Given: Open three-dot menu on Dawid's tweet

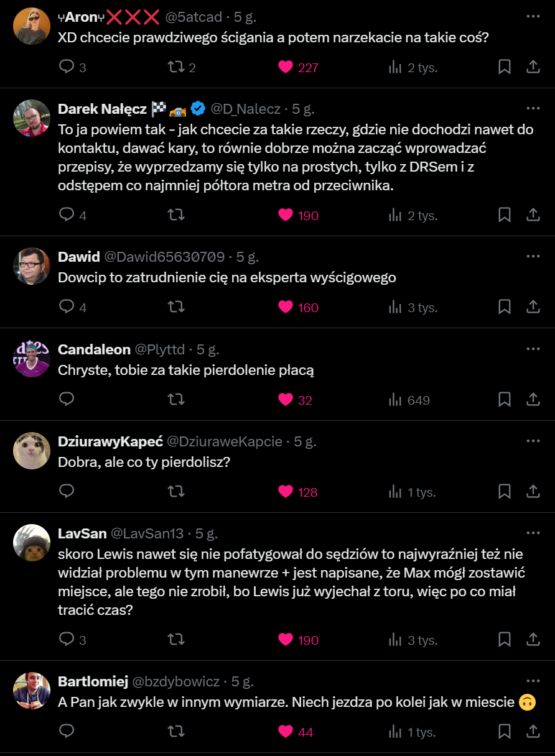Looking at the screenshot, I should click(x=533, y=256).
